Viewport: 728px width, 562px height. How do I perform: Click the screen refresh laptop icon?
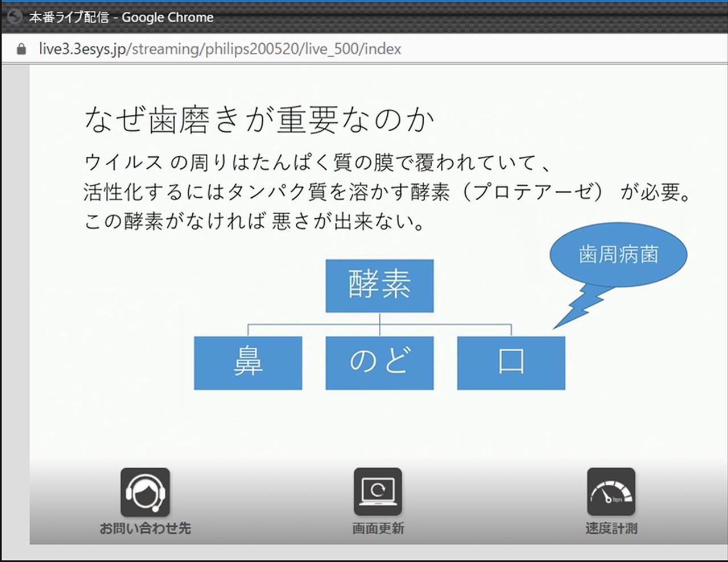click(x=378, y=492)
